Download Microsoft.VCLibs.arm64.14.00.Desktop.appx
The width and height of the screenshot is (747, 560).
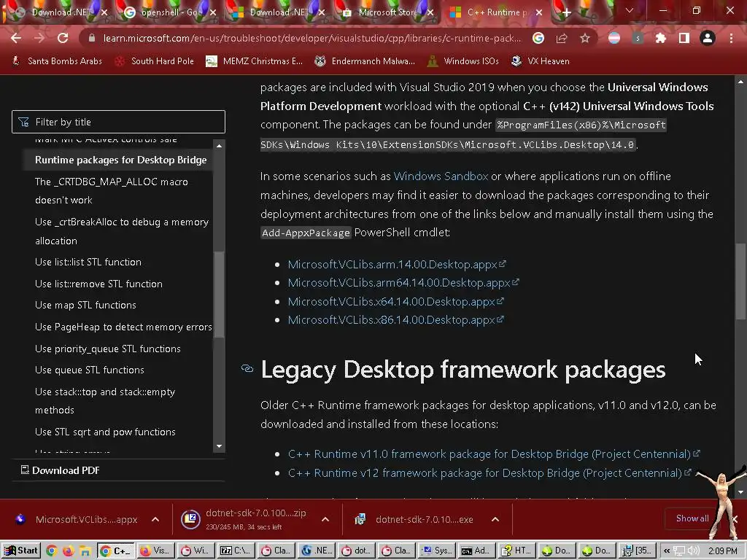pos(403,283)
